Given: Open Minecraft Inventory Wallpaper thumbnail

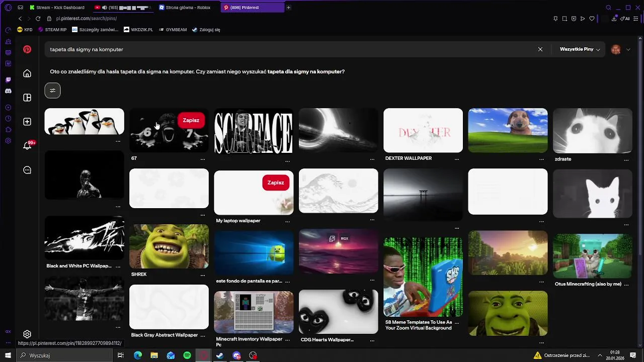Looking at the screenshot, I should [254, 312].
